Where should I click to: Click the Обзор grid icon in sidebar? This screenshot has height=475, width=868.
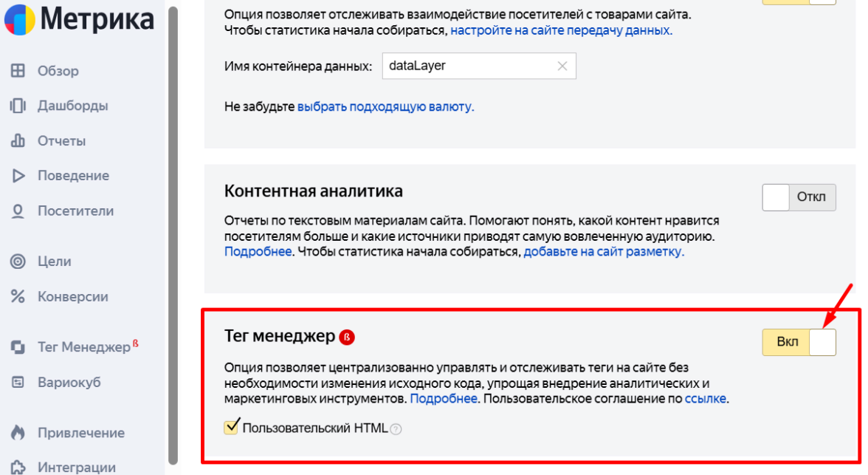pos(18,71)
